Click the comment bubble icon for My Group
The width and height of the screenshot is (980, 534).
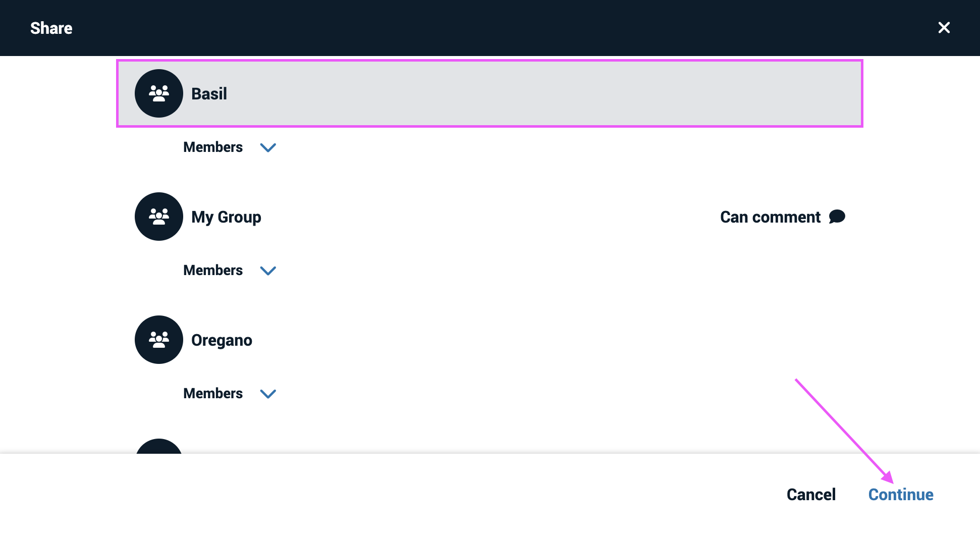point(837,217)
